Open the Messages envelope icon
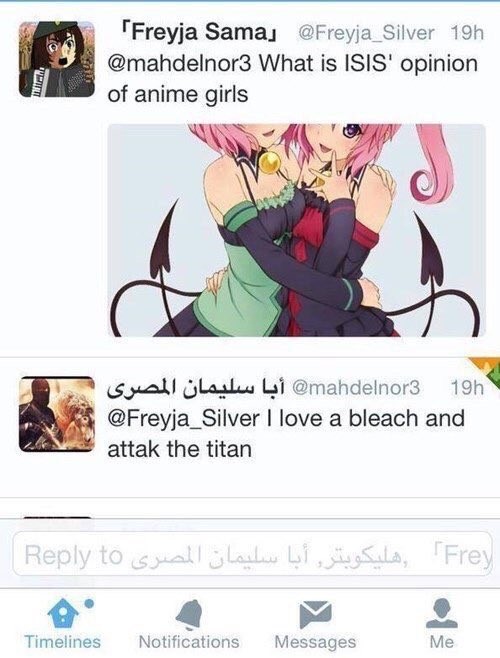The width and height of the screenshot is (500, 658). [315, 614]
